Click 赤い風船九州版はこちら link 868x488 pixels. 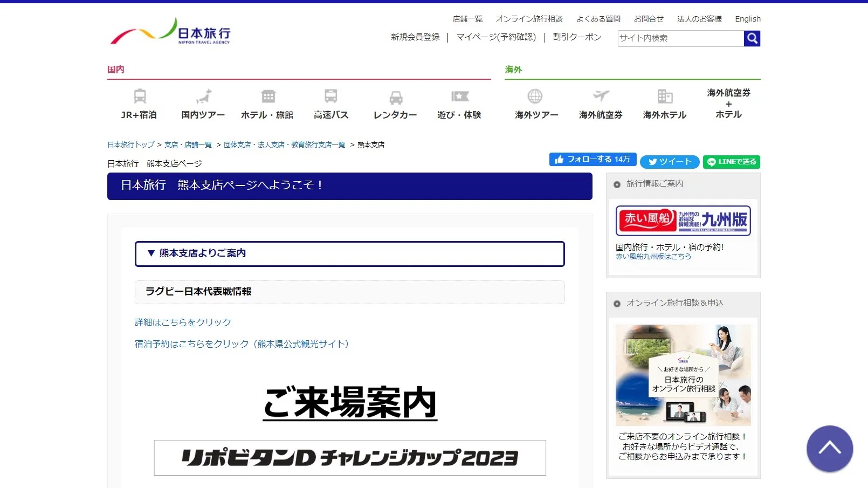point(653,257)
